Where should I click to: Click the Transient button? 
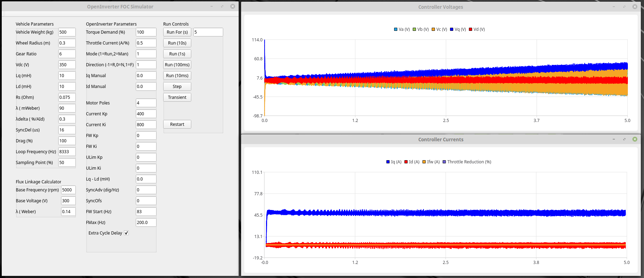click(177, 97)
